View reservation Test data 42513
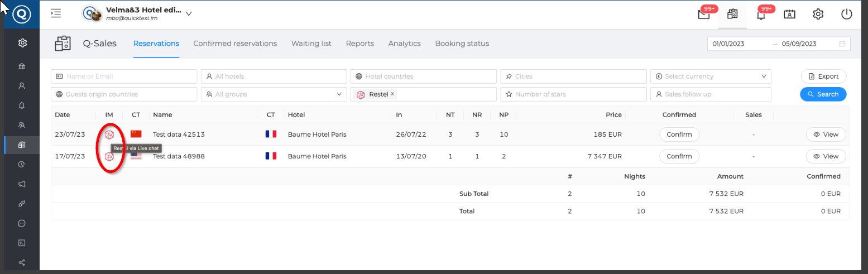The width and height of the screenshot is (868, 274). (826, 134)
